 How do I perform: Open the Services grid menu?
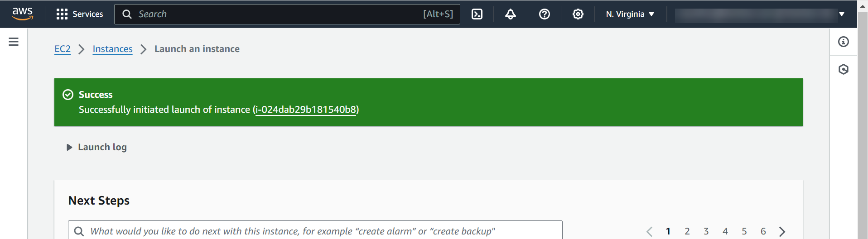pos(80,14)
